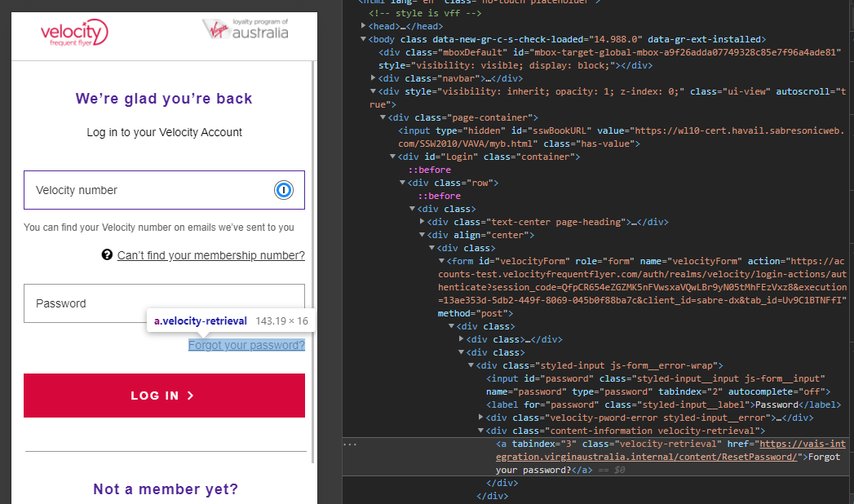Collapse the div align center node
The image size is (854, 504).
pyautogui.click(x=422, y=235)
